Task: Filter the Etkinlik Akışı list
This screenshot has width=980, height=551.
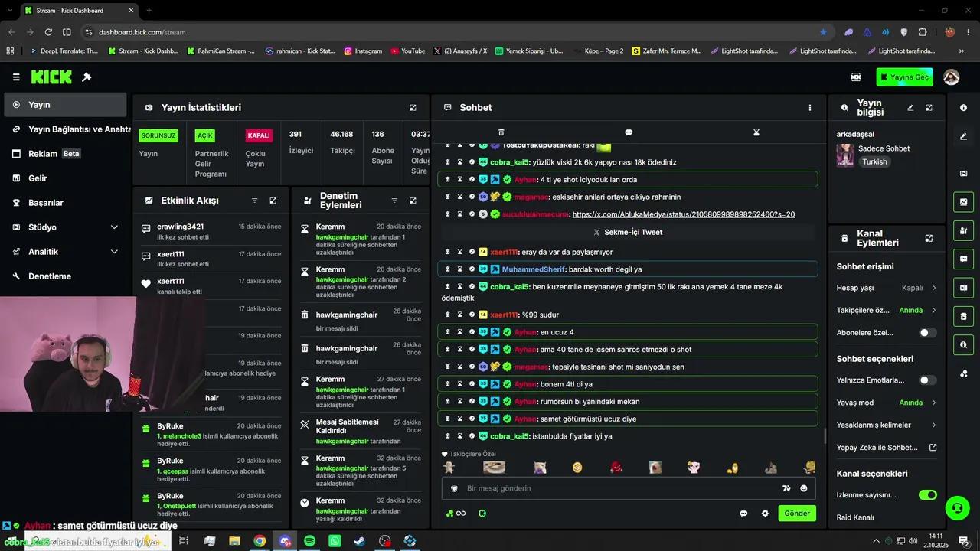Action: 255,201
